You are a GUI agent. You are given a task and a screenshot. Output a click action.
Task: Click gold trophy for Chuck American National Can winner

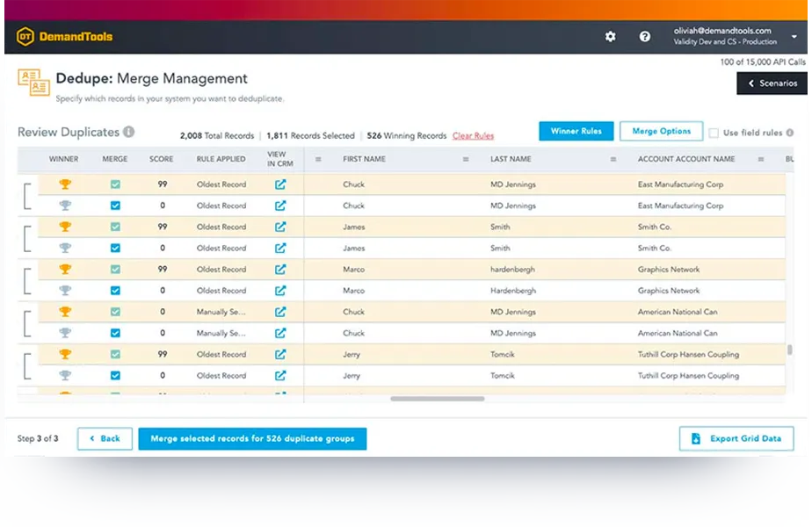point(65,312)
